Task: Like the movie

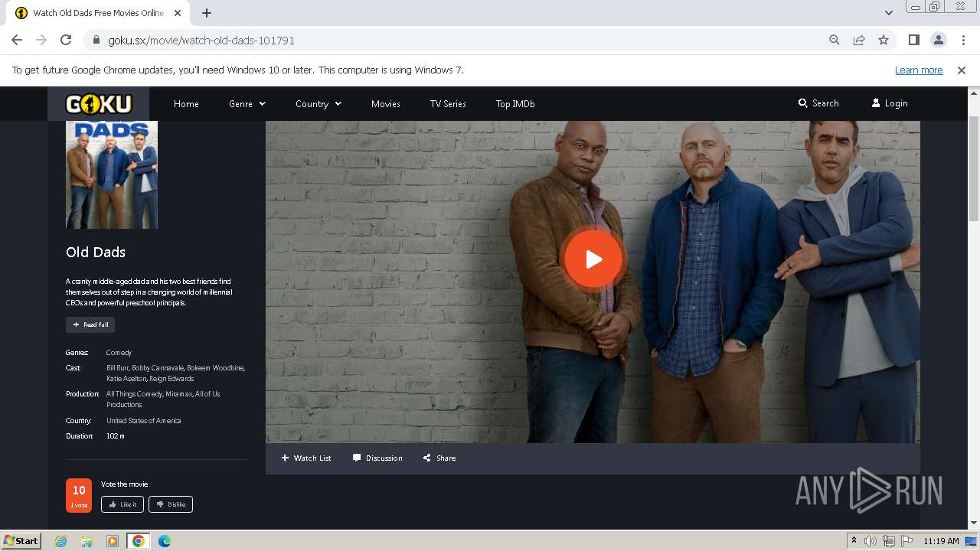Action: tap(122, 504)
